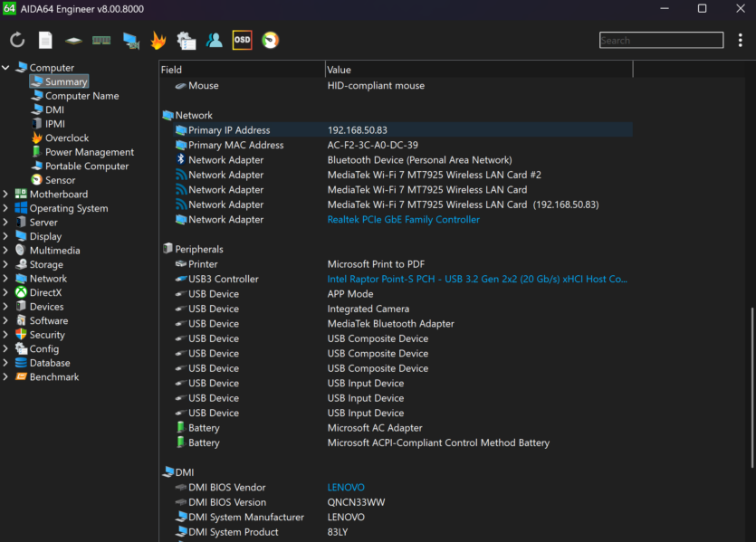Click the Value column header
This screenshot has height=542, width=756.
click(479, 70)
